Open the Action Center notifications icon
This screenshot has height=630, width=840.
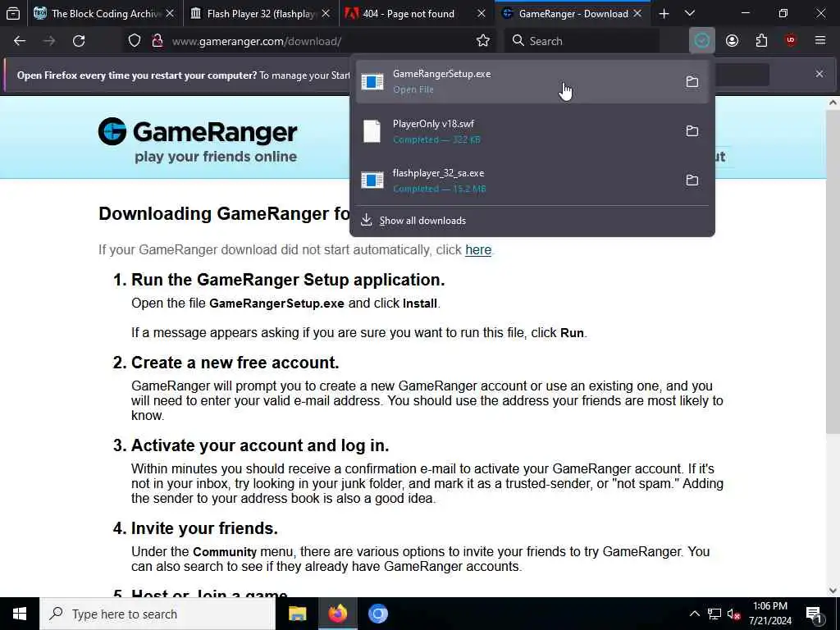814,614
